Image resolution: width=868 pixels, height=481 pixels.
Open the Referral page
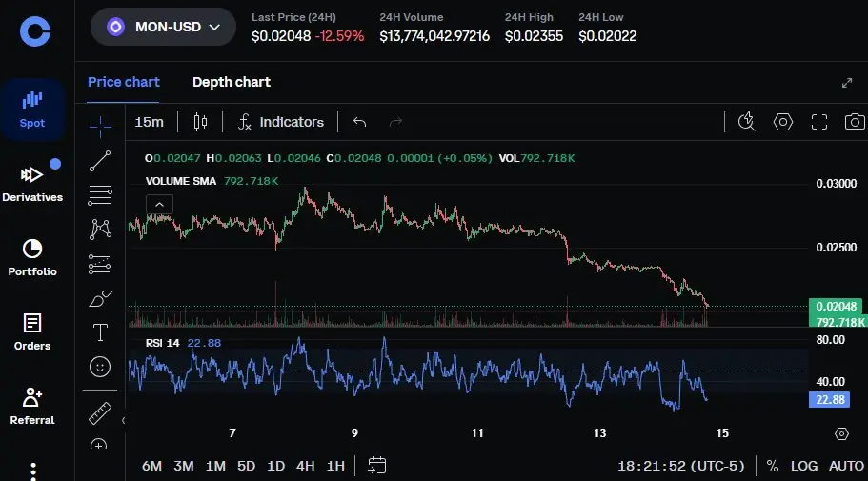(x=32, y=406)
